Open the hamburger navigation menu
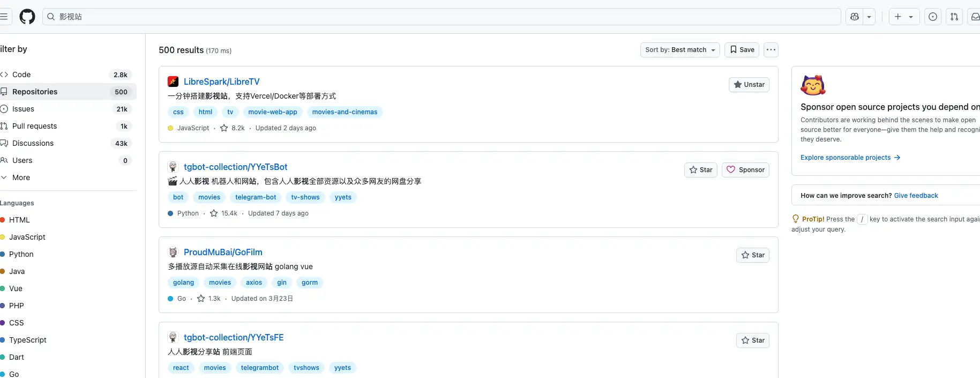Image resolution: width=980 pixels, height=378 pixels. pyautogui.click(x=4, y=17)
